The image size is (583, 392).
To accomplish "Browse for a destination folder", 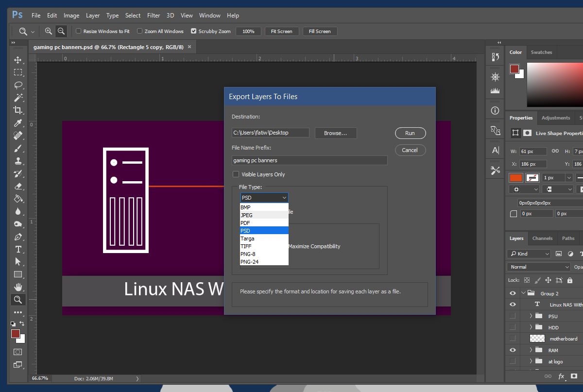I will (x=336, y=133).
